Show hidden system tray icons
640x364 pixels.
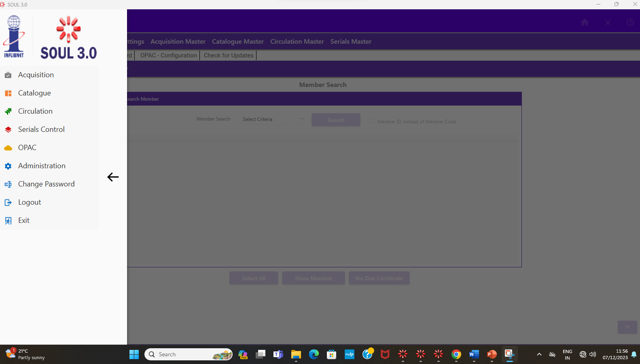[x=539, y=355]
